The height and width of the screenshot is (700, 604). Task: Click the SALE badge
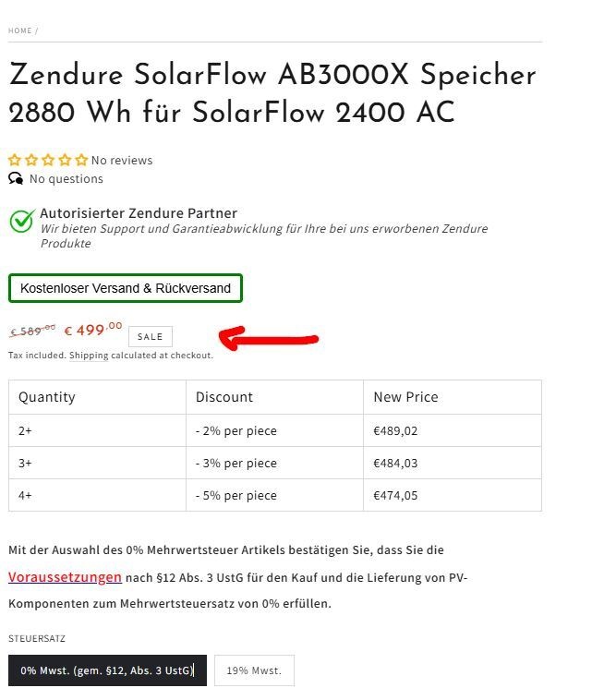click(150, 336)
